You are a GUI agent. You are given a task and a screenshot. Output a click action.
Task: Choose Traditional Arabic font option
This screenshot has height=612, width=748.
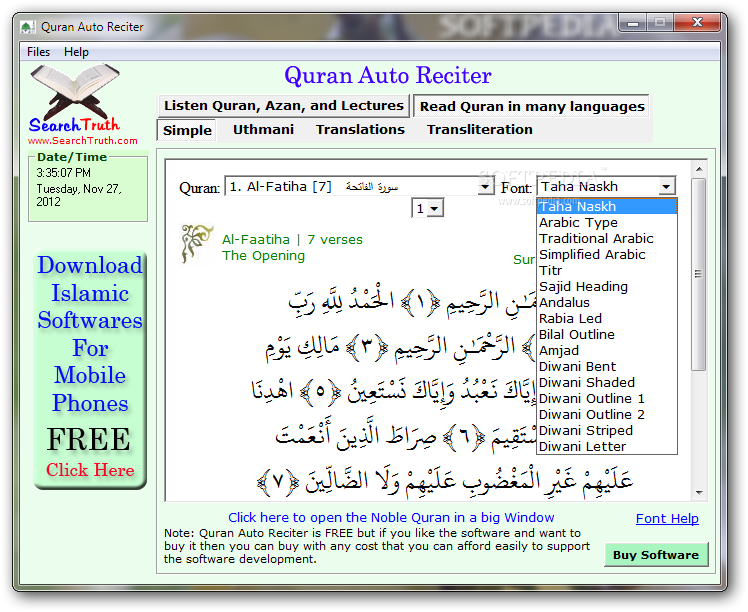[607, 239]
